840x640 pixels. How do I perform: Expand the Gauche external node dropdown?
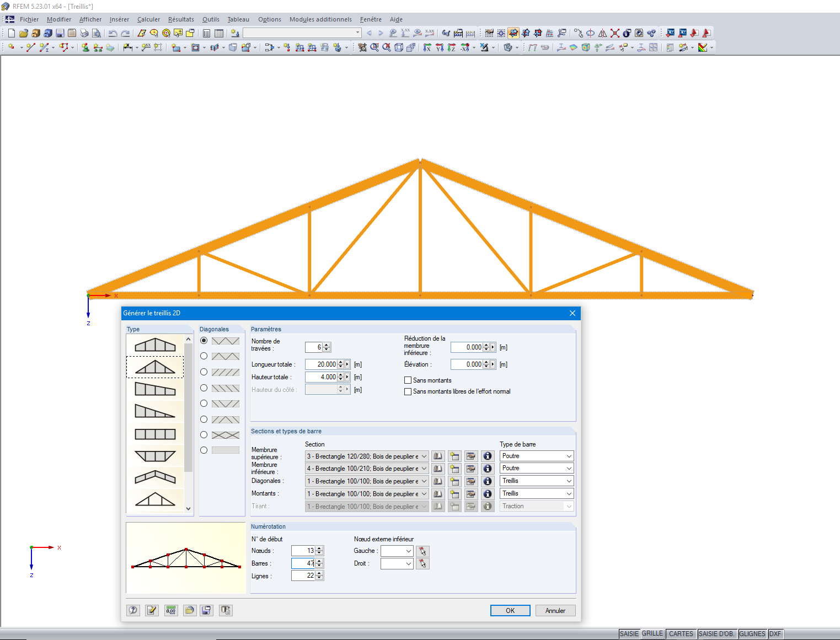click(x=409, y=551)
